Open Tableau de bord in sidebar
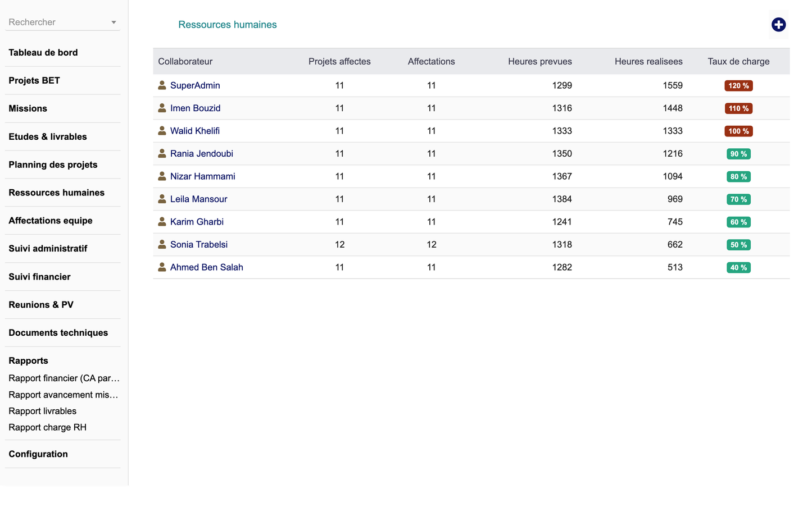 (43, 52)
